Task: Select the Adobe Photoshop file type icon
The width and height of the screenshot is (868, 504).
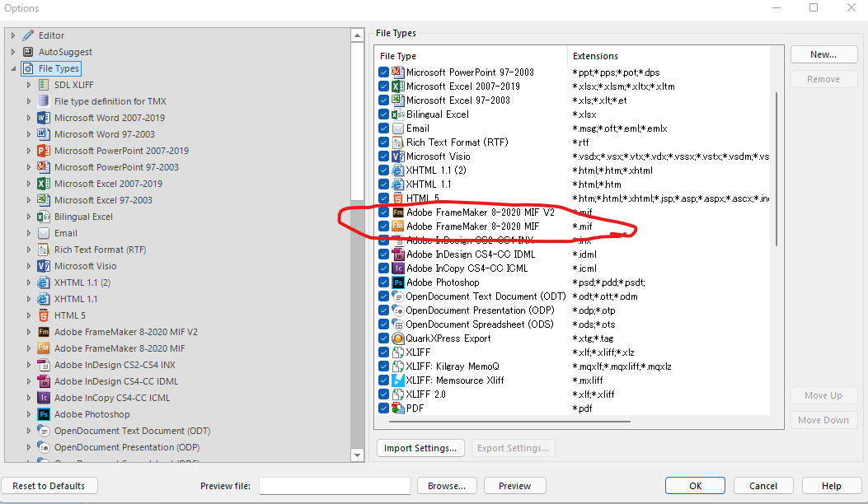Action: (x=396, y=282)
